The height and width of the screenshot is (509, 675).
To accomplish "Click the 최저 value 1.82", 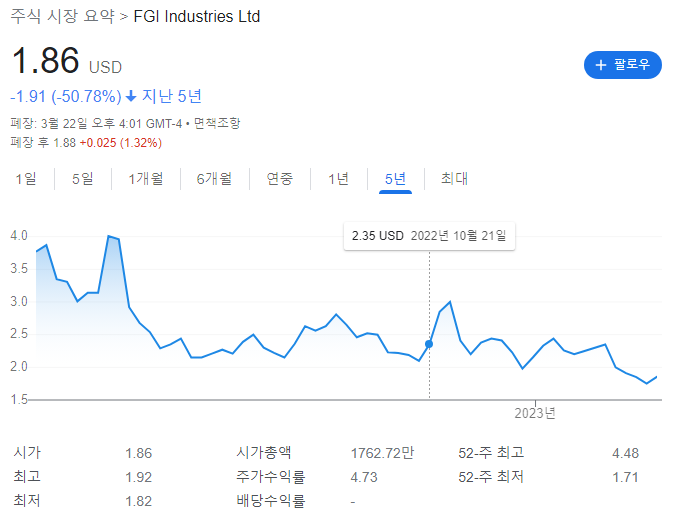I will pyautogui.click(x=138, y=501).
